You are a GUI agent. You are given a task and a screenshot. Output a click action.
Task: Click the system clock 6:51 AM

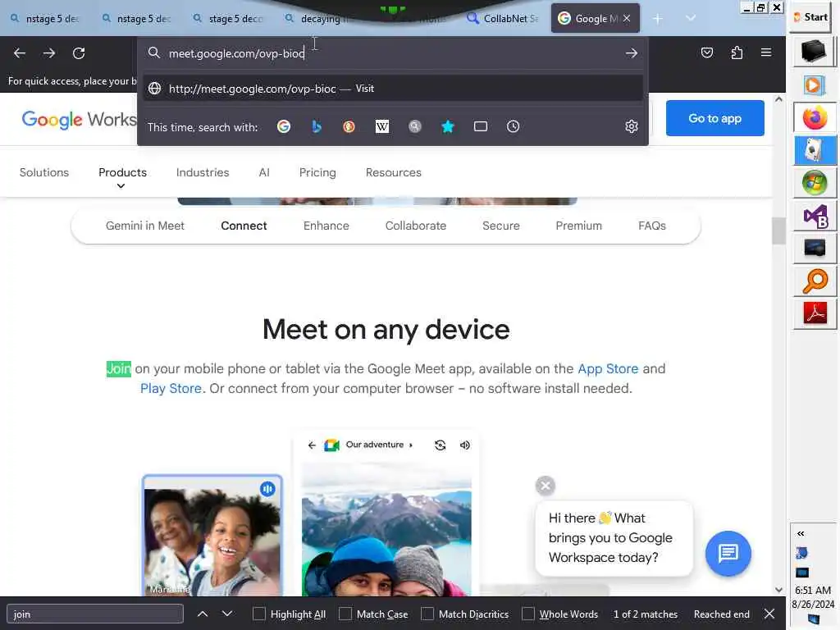813,590
